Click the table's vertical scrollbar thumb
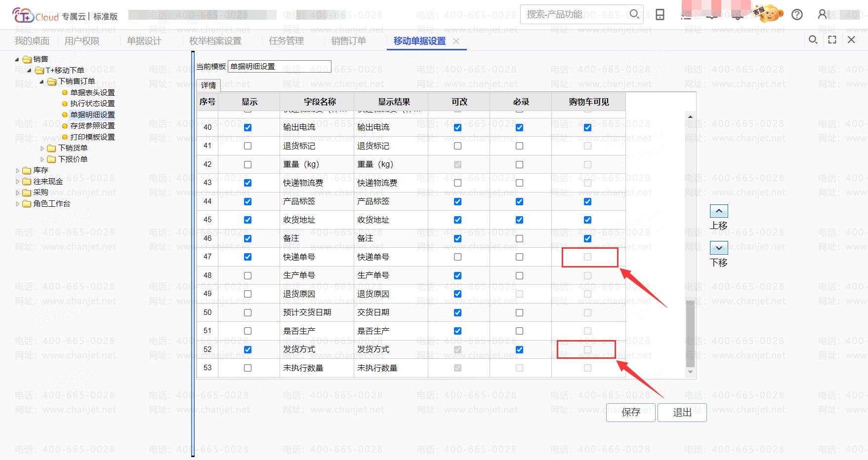Screen dimensions: 868x460 pyautogui.click(x=690, y=333)
